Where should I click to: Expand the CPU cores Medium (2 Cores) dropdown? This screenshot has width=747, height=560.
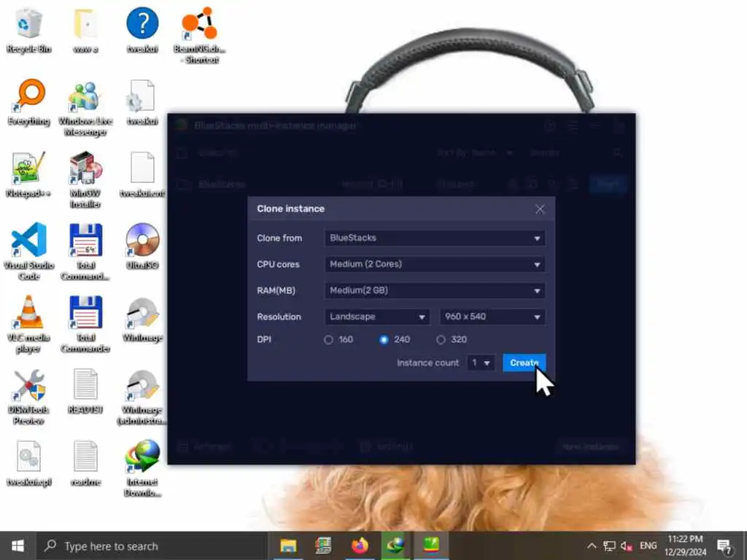point(435,264)
